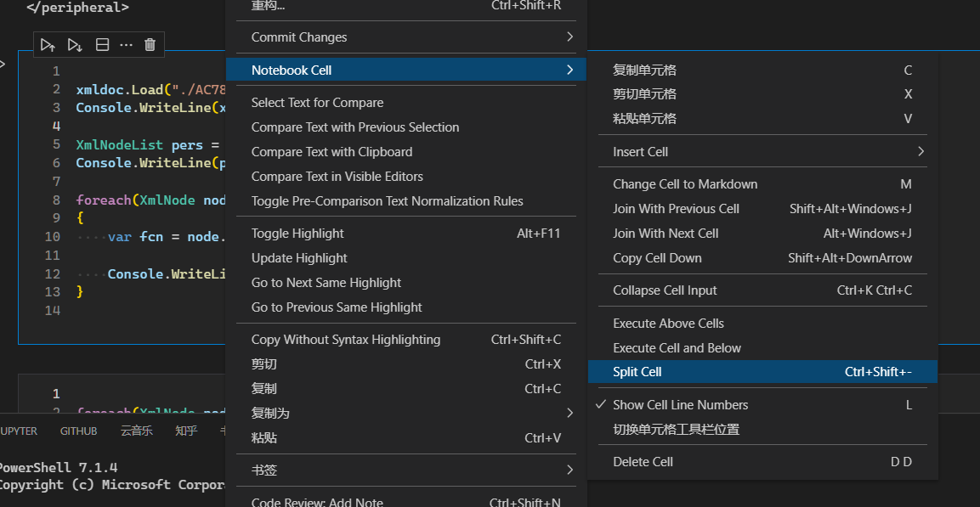Choose Collapse Cell Input
This screenshot has width=980, height=507.
click(x=762, y=290)
